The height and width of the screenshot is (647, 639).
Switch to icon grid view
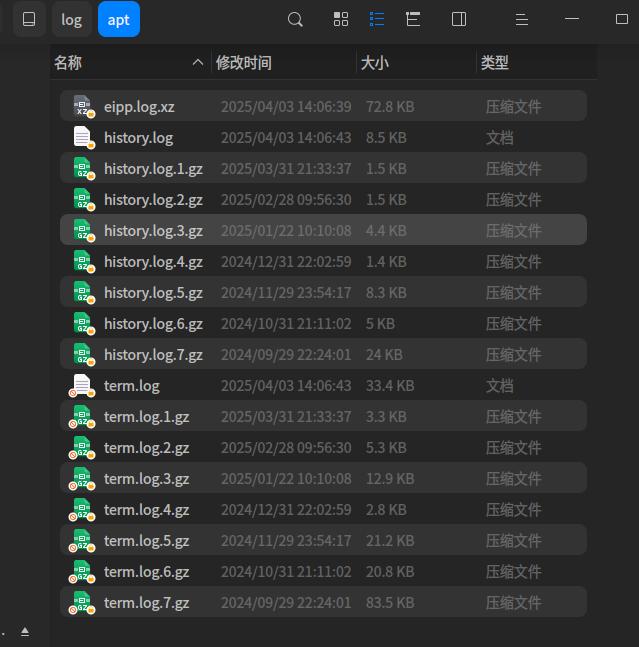click(x=341, y=19)
